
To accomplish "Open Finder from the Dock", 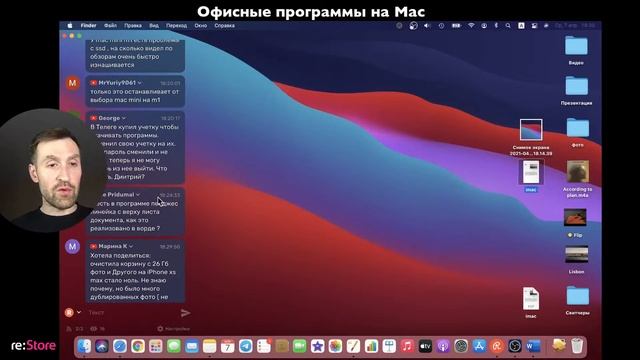I will [84, 347].
